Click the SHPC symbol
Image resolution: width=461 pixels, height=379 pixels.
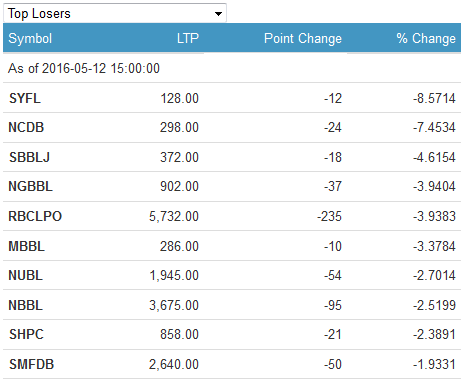26,334
